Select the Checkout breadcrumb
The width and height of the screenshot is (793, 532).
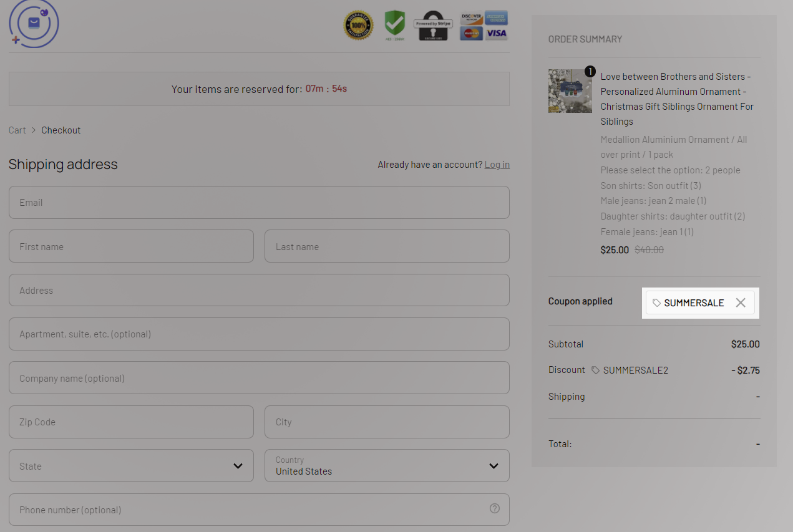point(61,130)
